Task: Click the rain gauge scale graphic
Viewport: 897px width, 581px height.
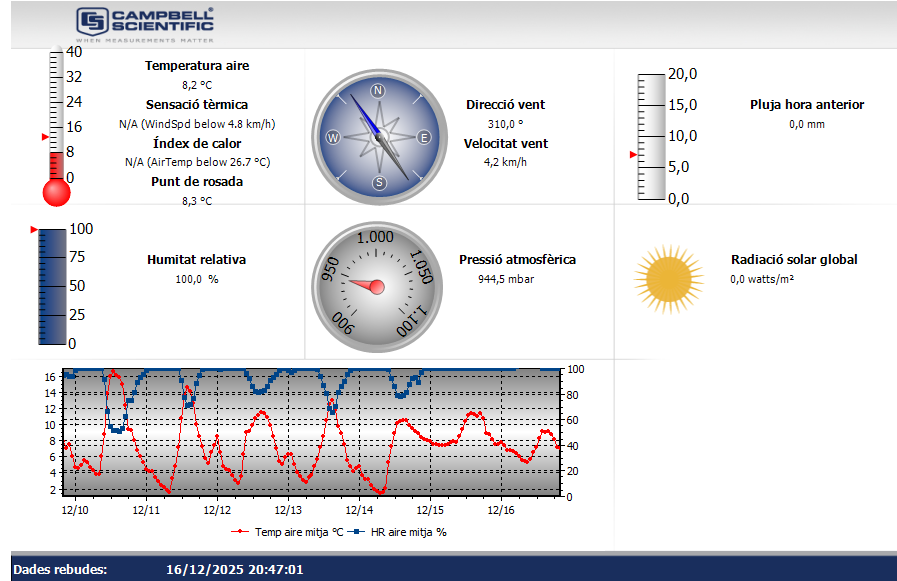Action: (651, 137)
